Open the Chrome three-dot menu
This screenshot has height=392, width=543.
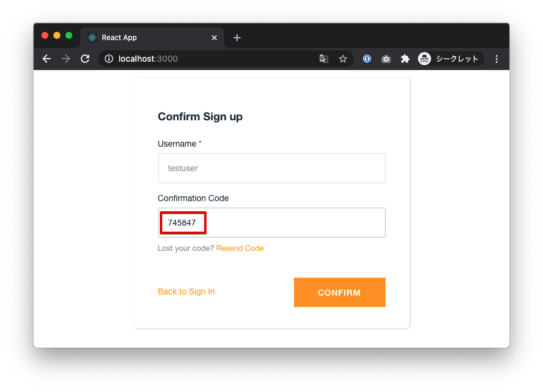click(496, 59)
